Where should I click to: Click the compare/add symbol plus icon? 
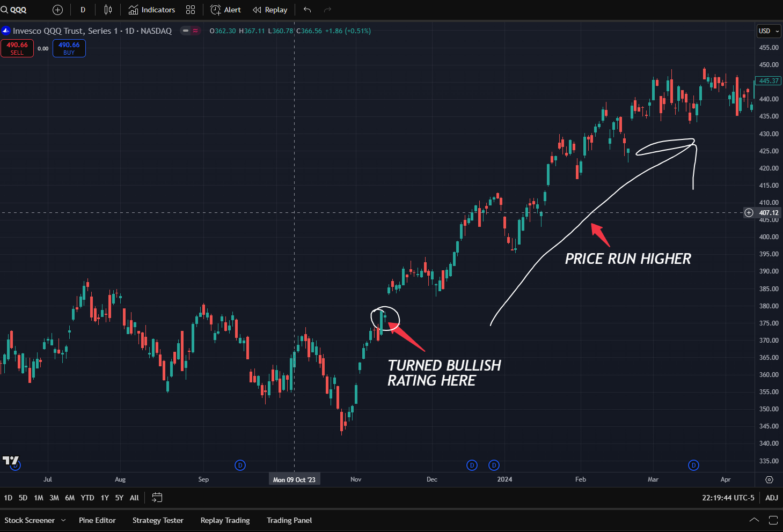[x=58, y=10]
